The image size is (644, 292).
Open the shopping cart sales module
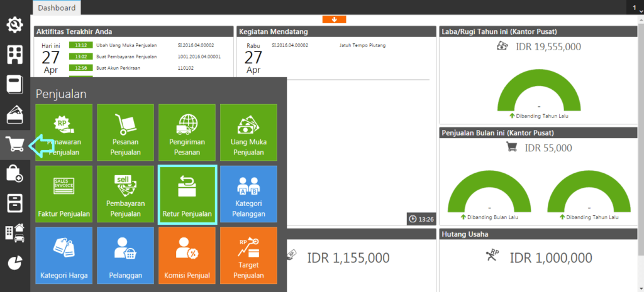point(15,144)
